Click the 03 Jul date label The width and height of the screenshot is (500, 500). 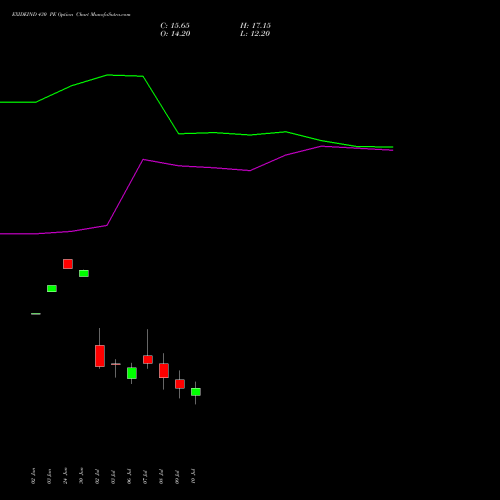click(x=113, y=476)
